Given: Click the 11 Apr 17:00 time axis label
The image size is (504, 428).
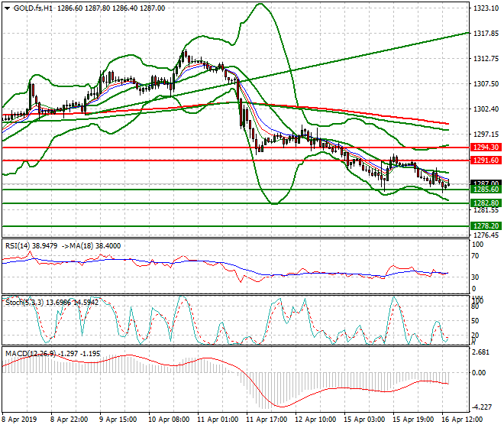Looking at the screenshot, I should coord(267,420).
